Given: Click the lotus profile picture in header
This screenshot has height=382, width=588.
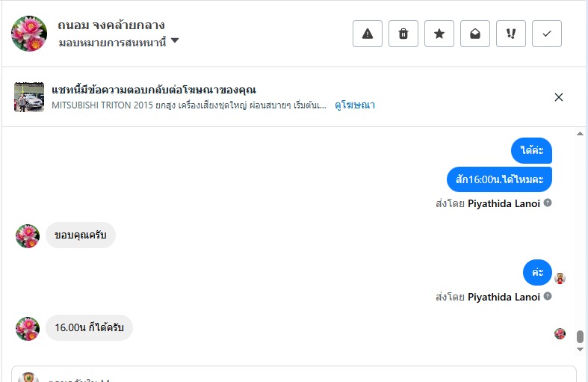Looking at the screenshot, I should [30, 33].
